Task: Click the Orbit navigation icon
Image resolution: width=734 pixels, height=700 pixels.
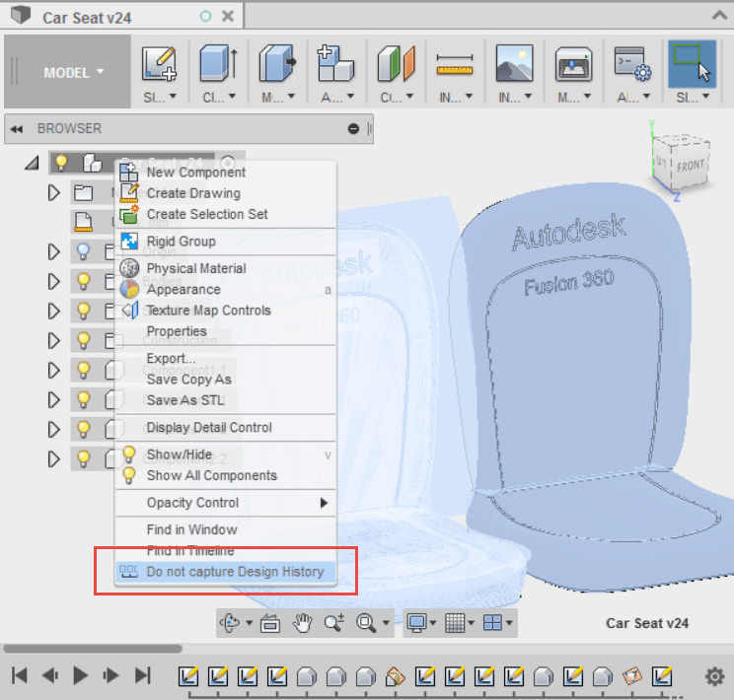Action: (x=229, y=623)
